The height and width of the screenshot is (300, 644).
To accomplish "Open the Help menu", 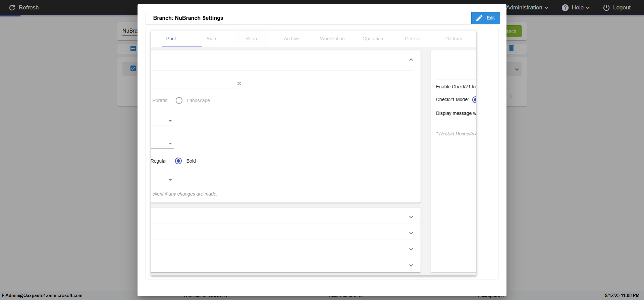I will [576, 8].
